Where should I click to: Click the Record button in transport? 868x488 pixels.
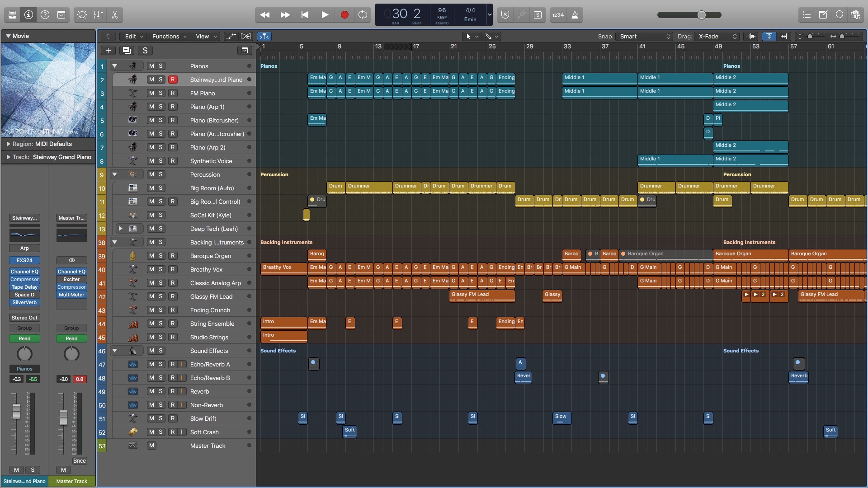(x=344, y=15)
